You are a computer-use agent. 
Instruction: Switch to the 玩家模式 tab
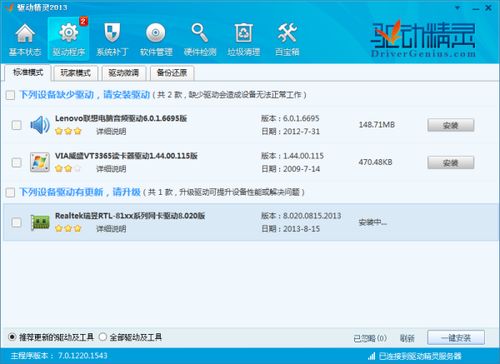(76, 73)
